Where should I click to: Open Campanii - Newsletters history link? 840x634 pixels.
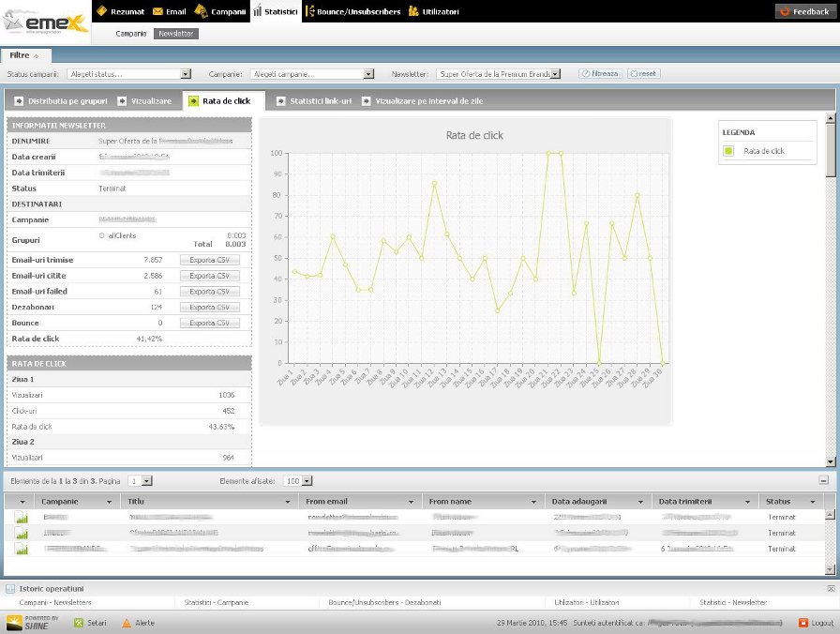[x=55, y=602]
